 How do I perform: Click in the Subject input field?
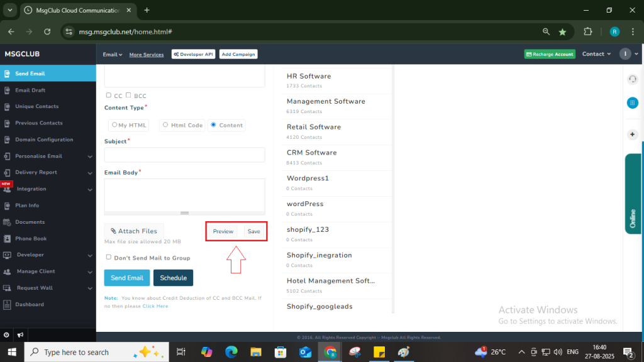(184, 155)
